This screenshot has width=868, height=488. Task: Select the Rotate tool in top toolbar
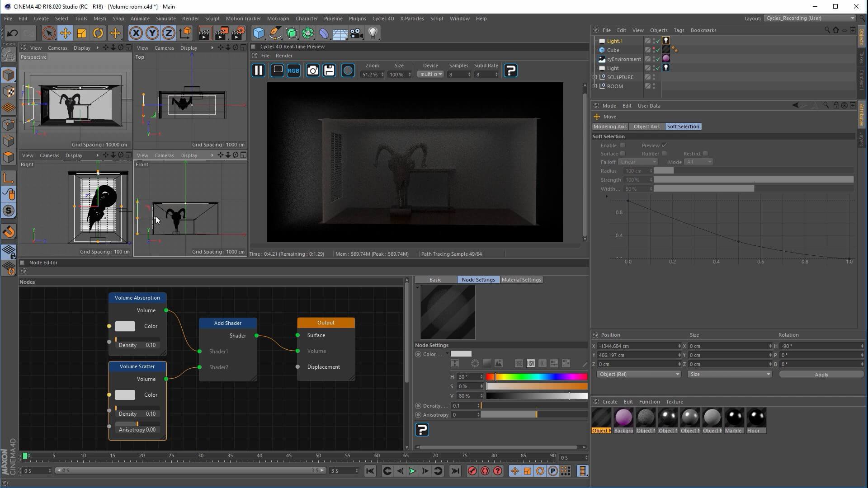pos(98,33)
